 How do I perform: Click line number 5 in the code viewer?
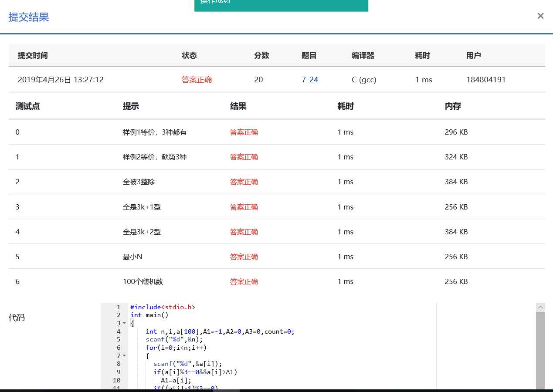point(118,339)
